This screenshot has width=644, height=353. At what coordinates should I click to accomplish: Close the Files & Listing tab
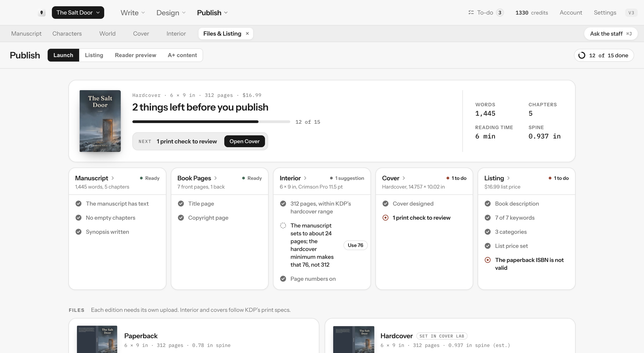[247, 34]
